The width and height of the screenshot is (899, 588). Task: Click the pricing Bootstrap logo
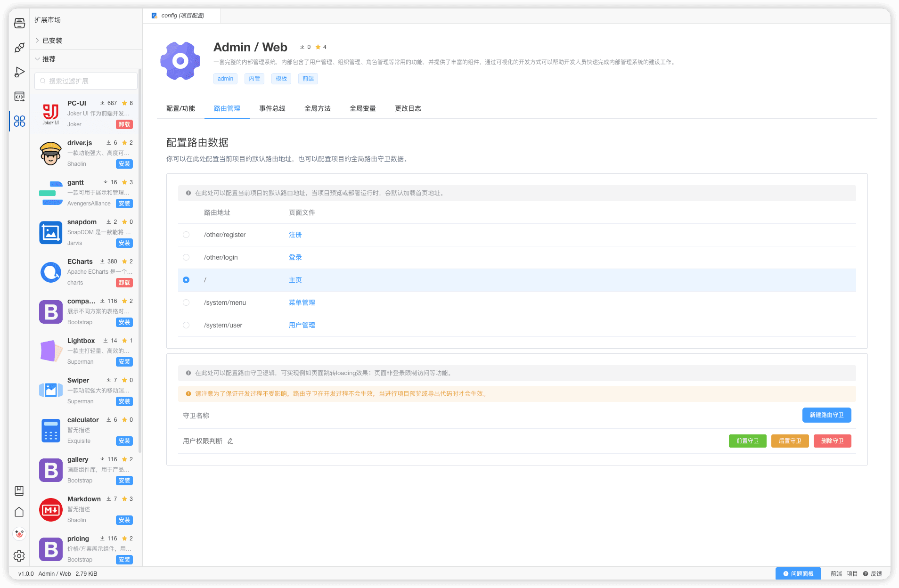(51, 549)
